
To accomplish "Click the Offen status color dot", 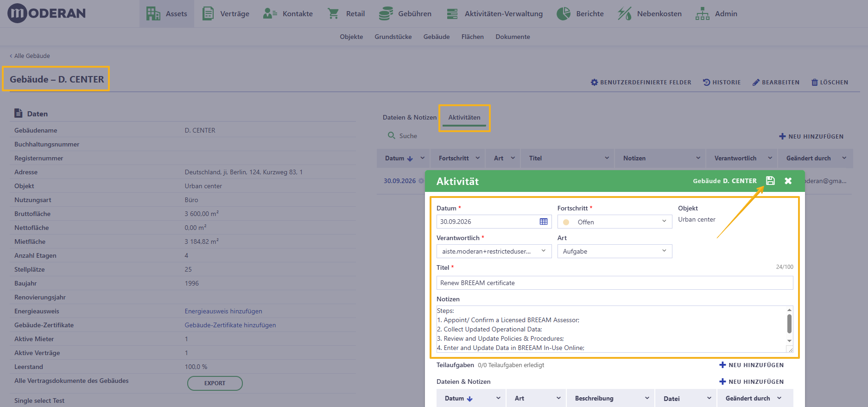I will [x=566, y=222].
